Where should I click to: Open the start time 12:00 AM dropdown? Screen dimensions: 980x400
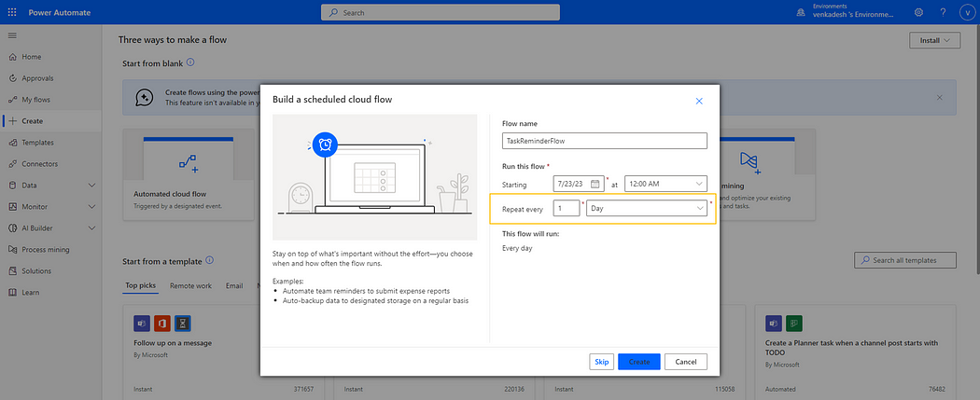[665, 184]
